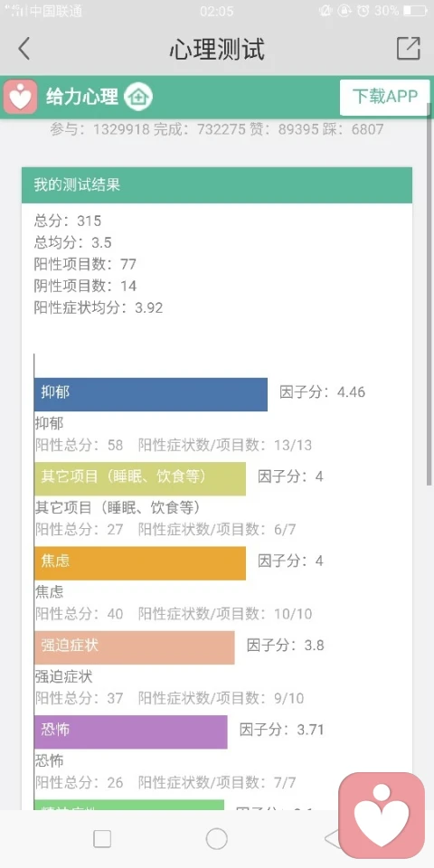Tap the 给力心理 title text
This screenshot has width=434, height=868.
[82, 97]
